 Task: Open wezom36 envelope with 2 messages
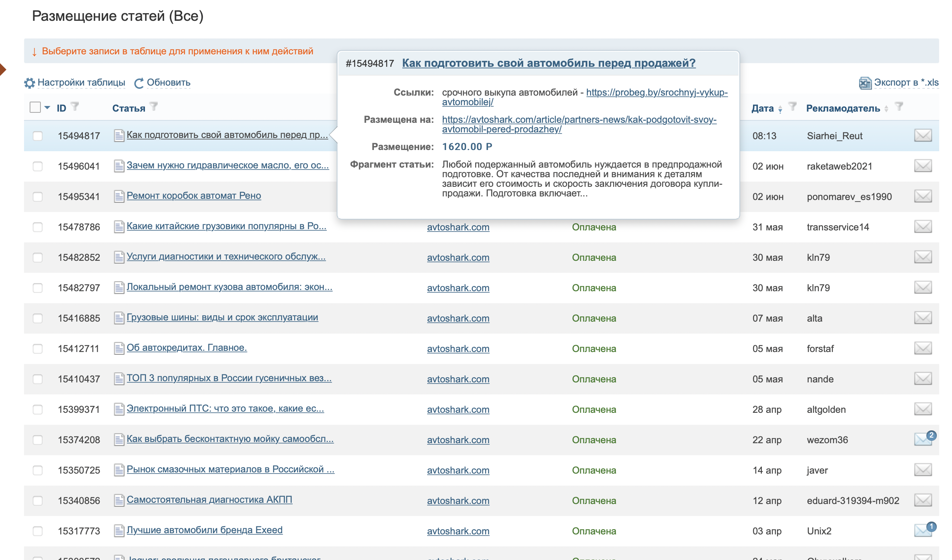925,438
